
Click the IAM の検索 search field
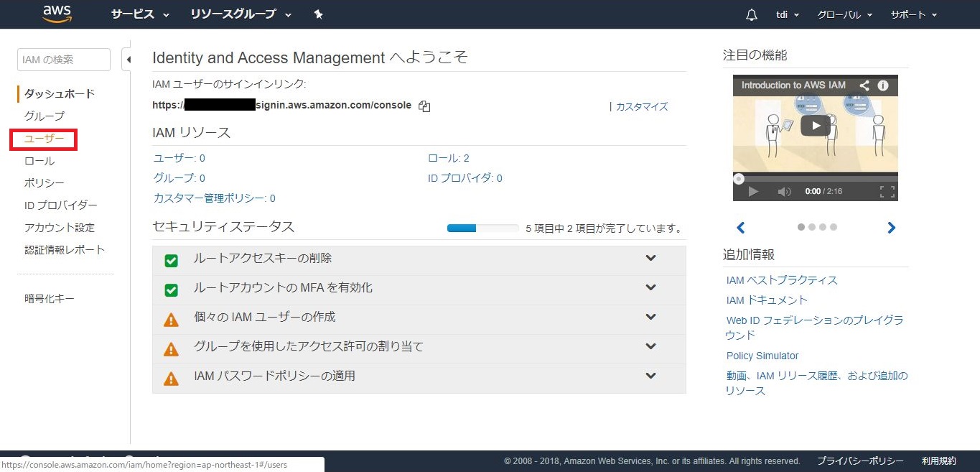tap(63, 60)
